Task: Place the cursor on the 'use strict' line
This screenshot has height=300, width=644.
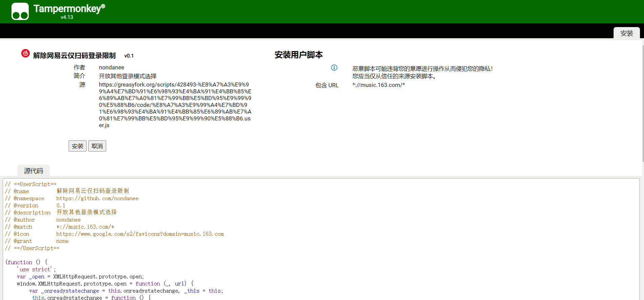Action: (36, 270)
